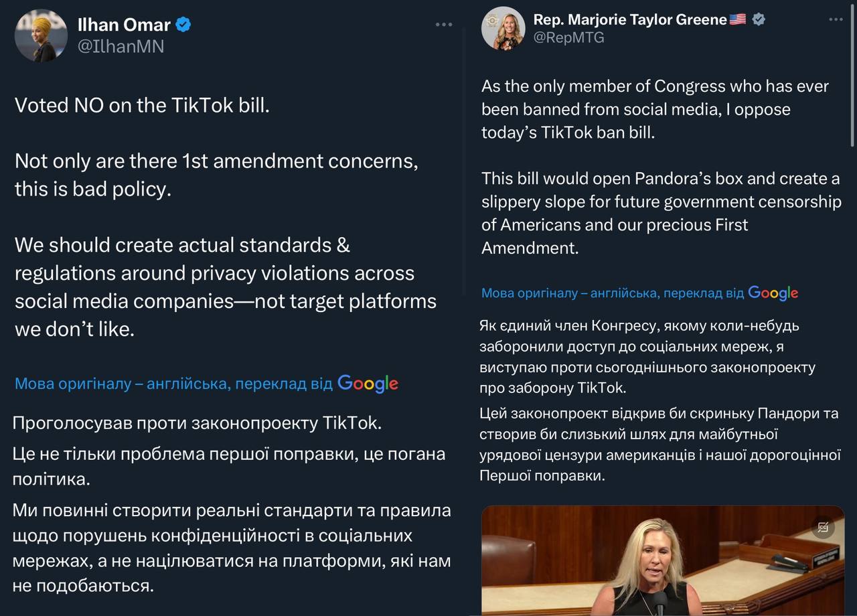Viewport: 857px width, 616px height.
Task: Click the translation notice under Omar's tweet
Action: pyautogui.click(x=173, y=384)
